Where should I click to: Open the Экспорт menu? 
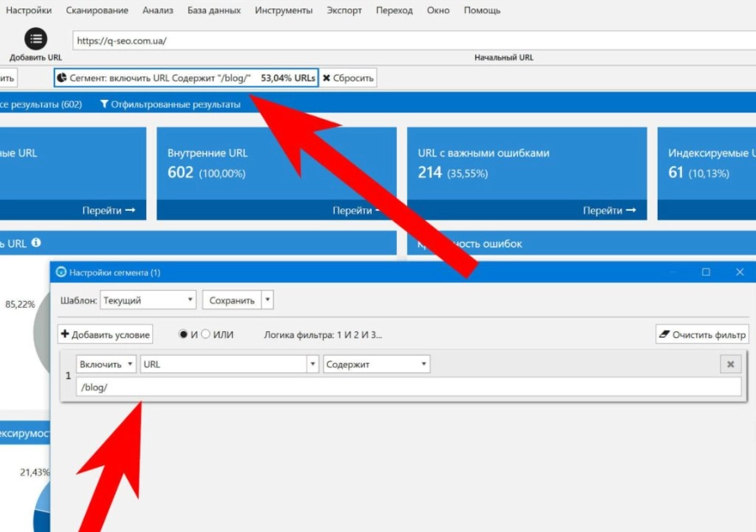pyautogui.click(x=344, y=10)
